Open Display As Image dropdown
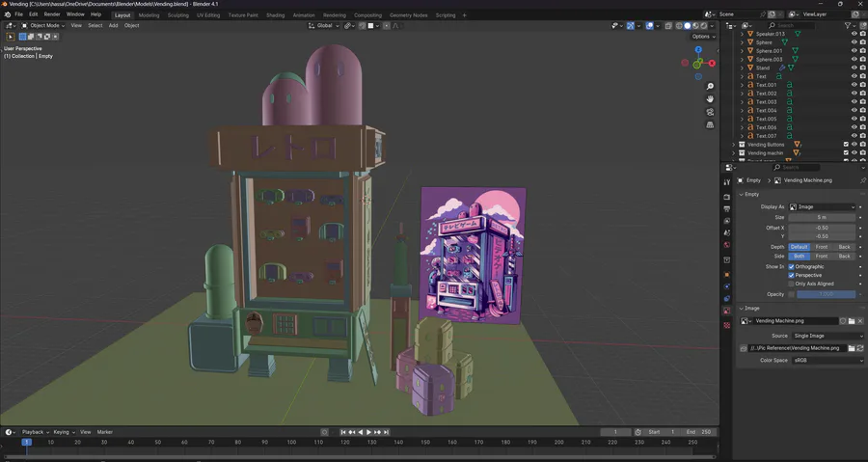Viewport: 868px width, 462px height. pyautogui.click(x=822, y=207)
